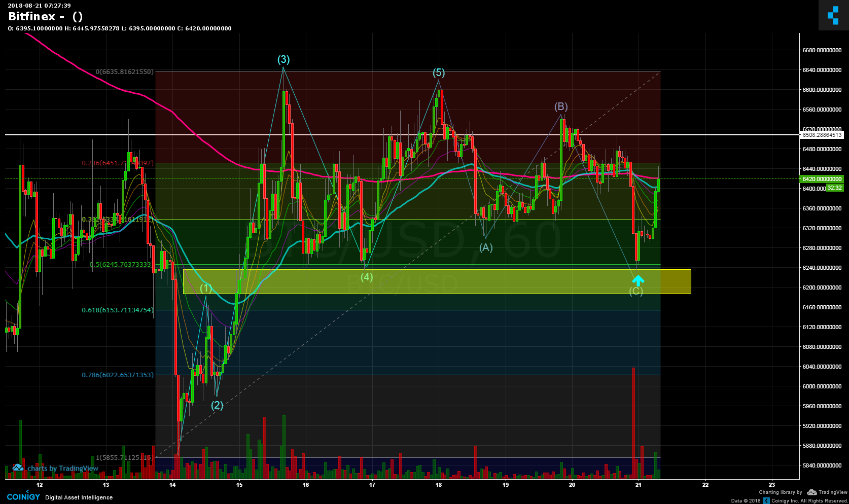Click the 6508.28864513 horizontal line price tag
This screenshot has width=849, height=504.
coord(822,135)
